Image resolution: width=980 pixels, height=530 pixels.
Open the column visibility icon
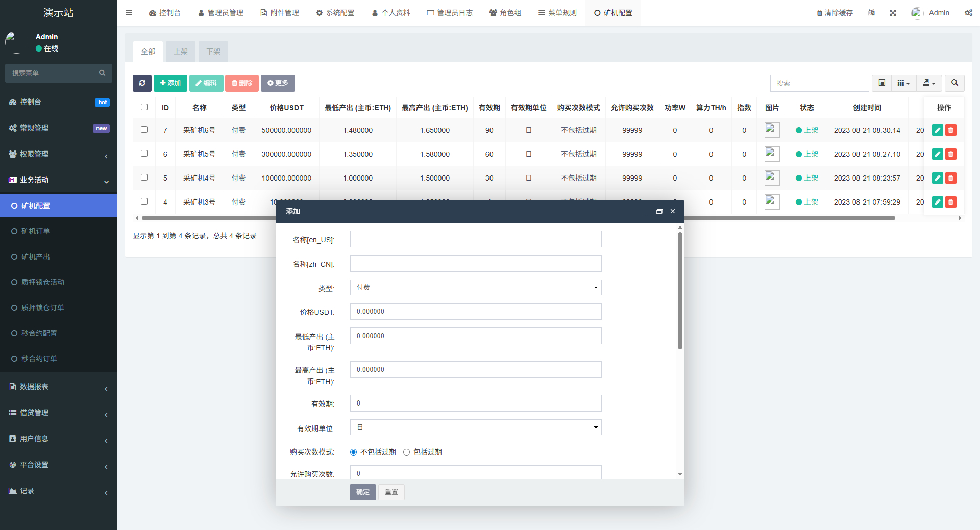(902, 83)
